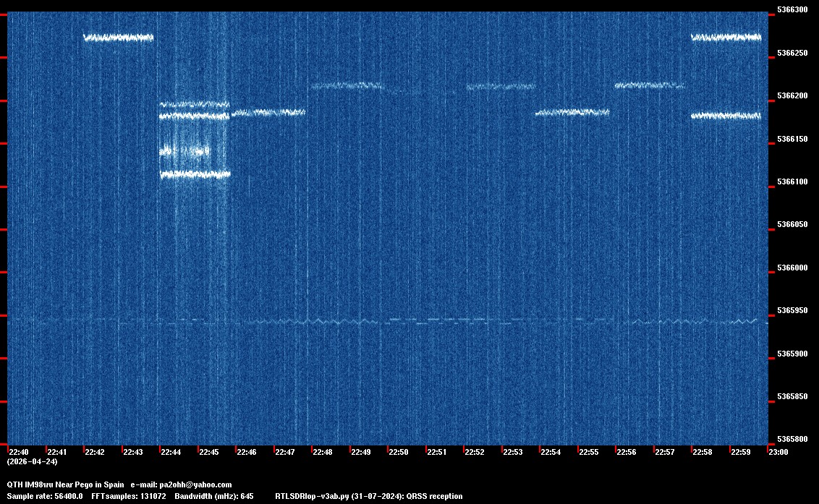Click the 22:50 time axis label
Image resolution: width=819 pixels, height=504 pixels.
point(399,452)
